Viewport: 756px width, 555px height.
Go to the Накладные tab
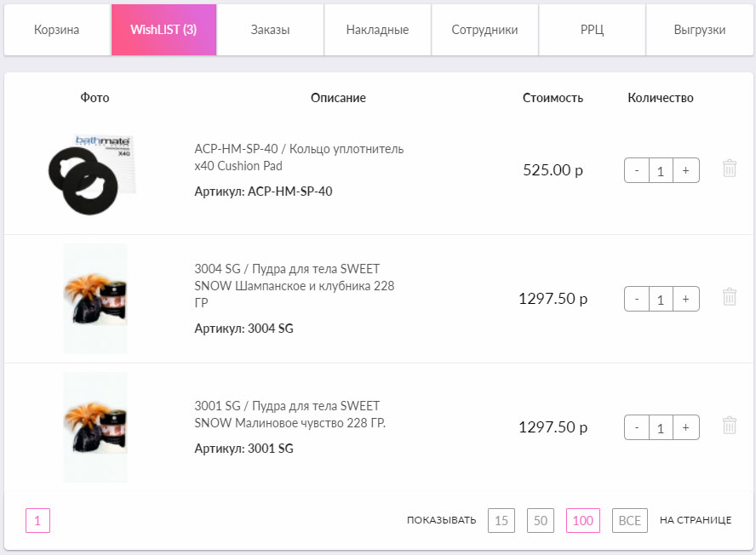pyautogui.click(x=377, y=30)
